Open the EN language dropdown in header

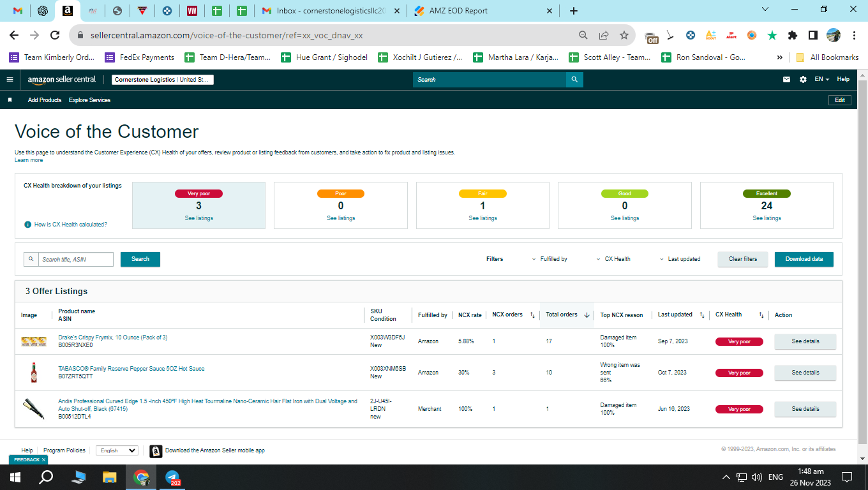(821, 80)
